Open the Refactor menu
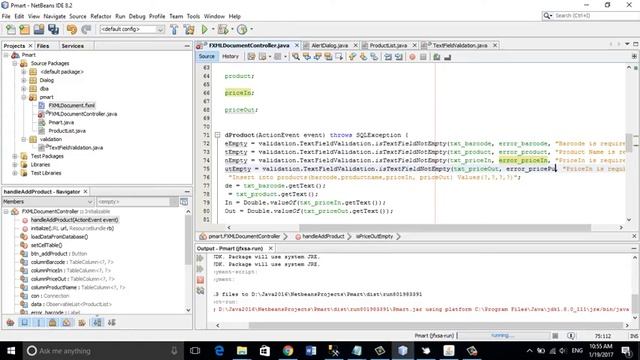Image resolution: width=640 pixels, height=360 pixels. (x=101, y=16)
